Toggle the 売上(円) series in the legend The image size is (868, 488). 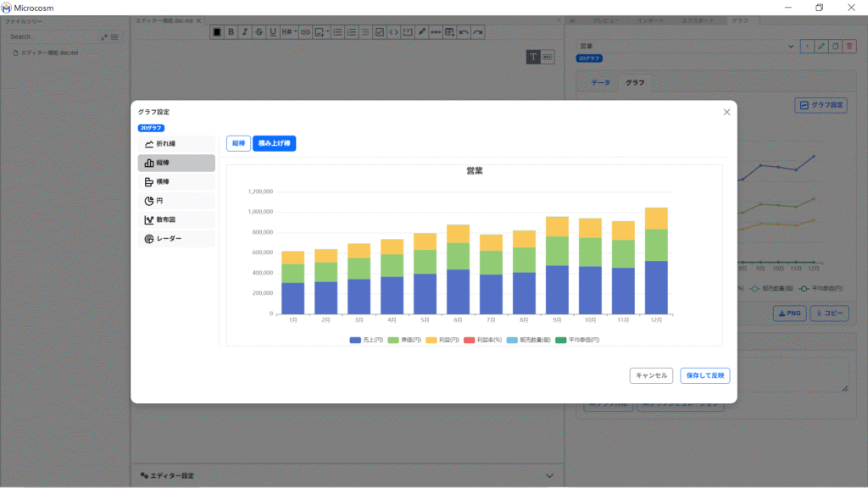point(367,340)
